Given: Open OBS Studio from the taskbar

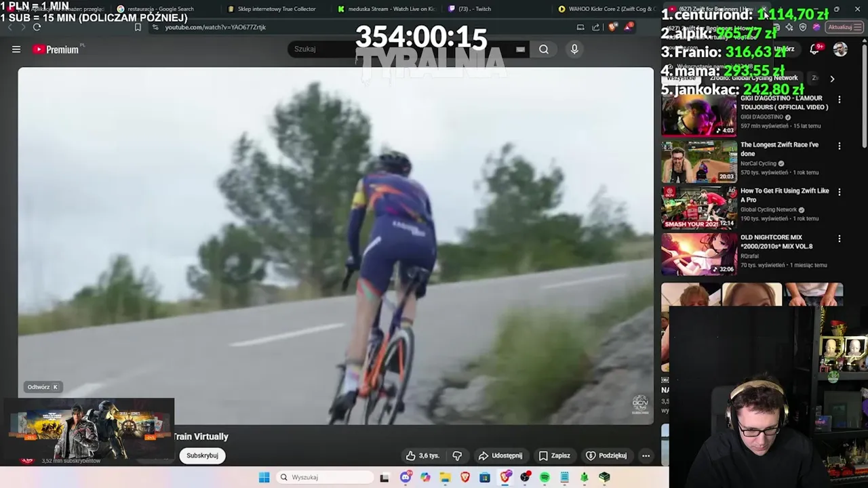Looking at the screenshot, I should tap(525, 477).
